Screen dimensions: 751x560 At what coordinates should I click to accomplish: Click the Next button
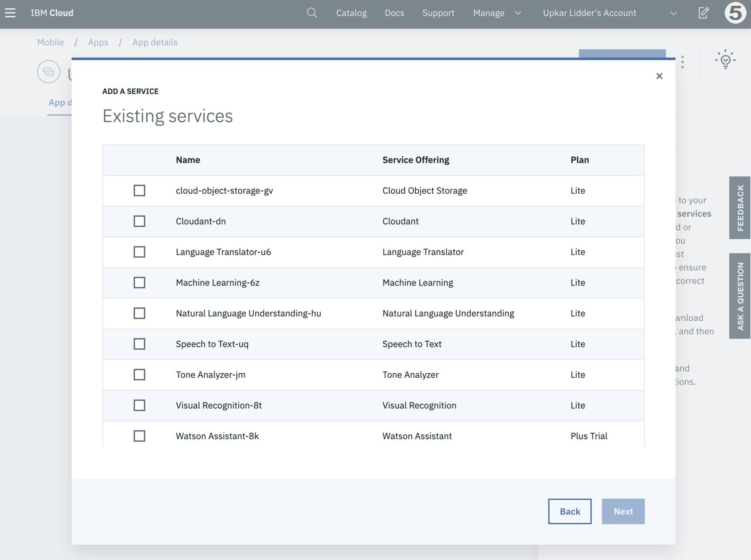point(623,511)
